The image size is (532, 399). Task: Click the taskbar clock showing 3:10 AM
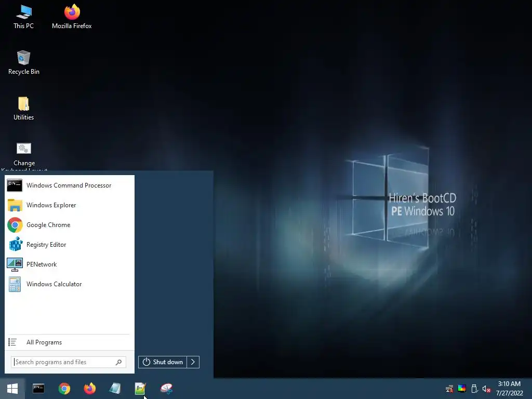point(509,389)
